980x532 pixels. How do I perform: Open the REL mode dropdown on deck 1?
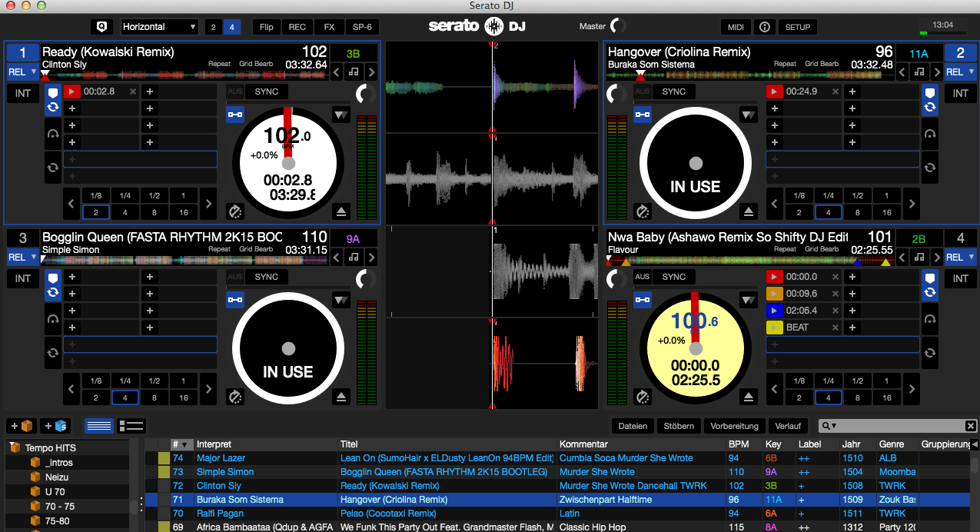22,72
